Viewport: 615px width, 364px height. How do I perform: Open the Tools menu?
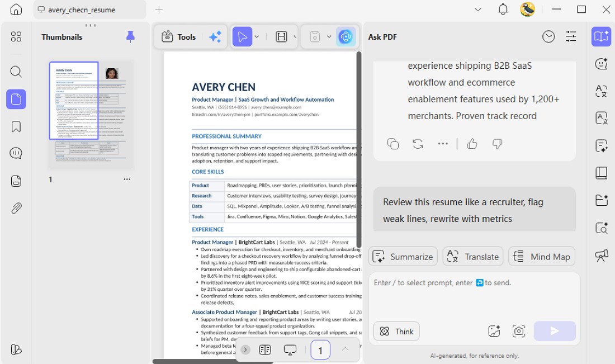178,37
